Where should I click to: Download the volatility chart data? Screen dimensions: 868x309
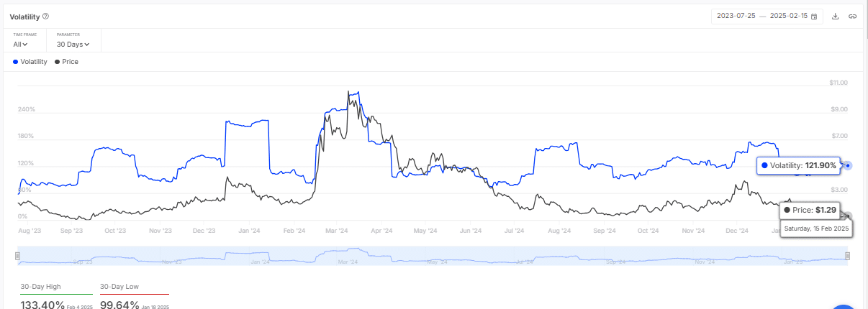[x=836, y=16]
